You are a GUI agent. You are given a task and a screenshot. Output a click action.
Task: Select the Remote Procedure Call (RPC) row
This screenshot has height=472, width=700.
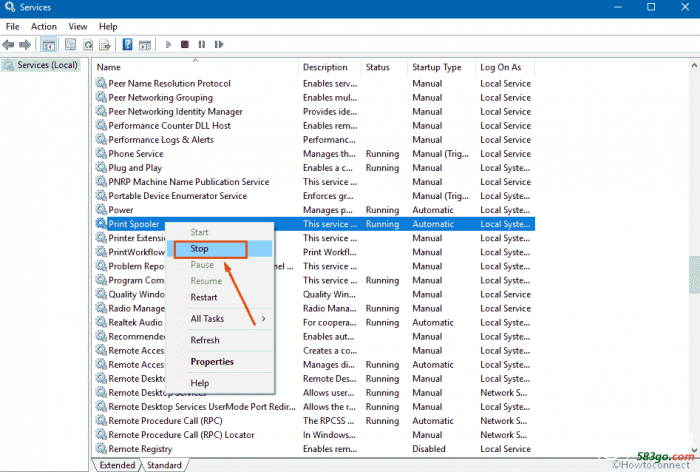coord(314,421)
